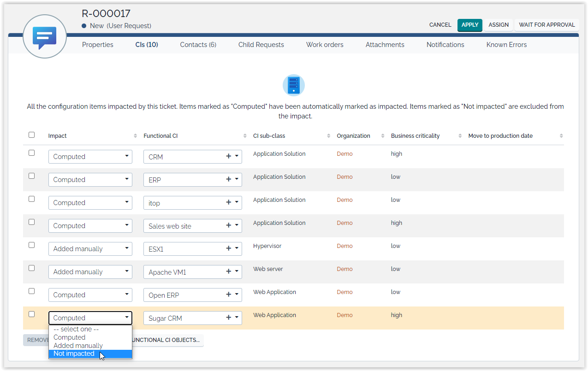Click the Demo organization link on the Hypervisor row
This screenshot has height=371, width=588.
tap(344, 246)
